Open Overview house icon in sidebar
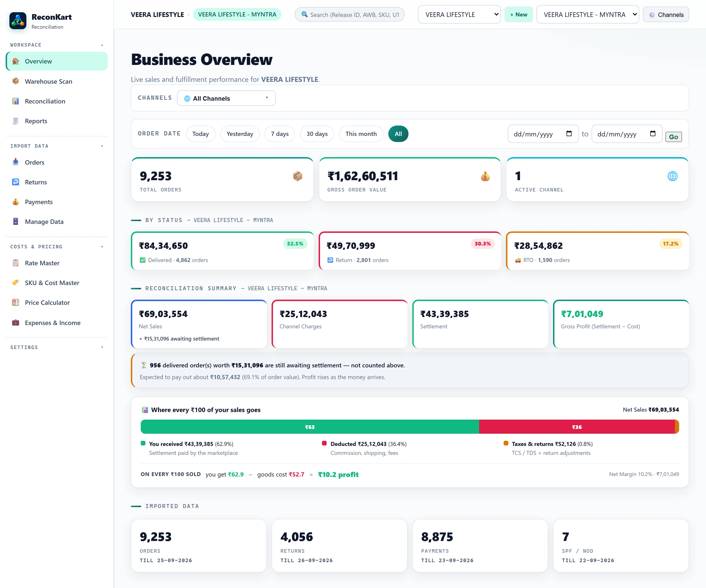Image resolution: width=706 pixels, height=588 pixels. (x=16, y=61)
